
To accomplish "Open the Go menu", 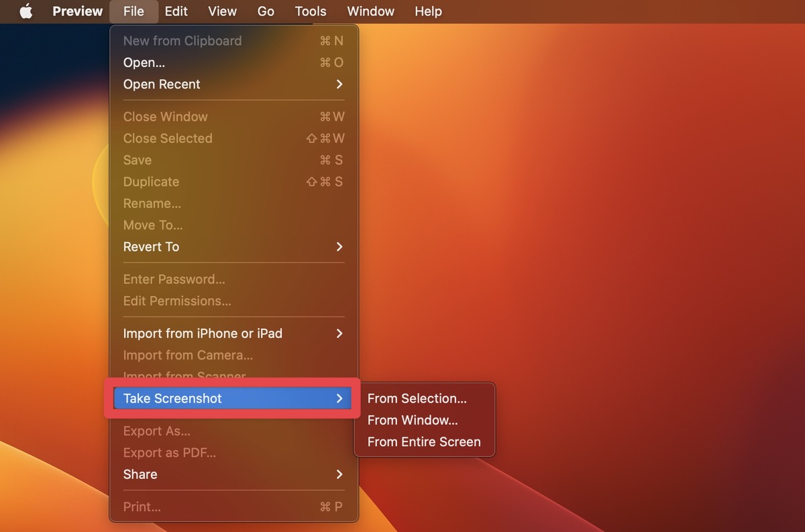I will click(x=266, y=11).
